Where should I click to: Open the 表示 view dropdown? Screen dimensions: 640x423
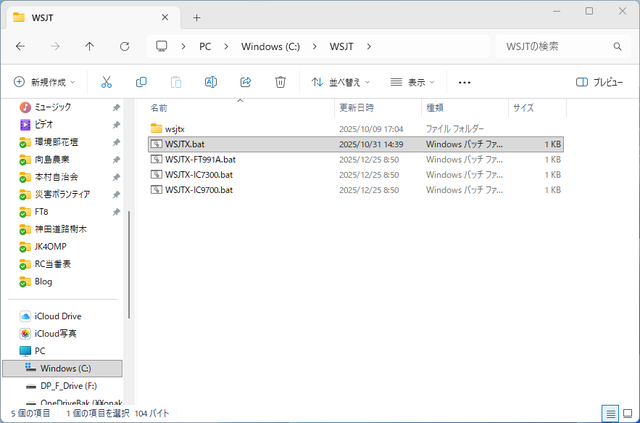[412, 82]
